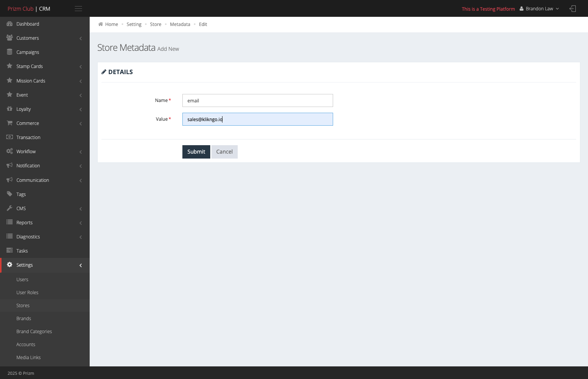Click the logout icon in top bar
Screen dimensions: 588x379
coord(573,9)
